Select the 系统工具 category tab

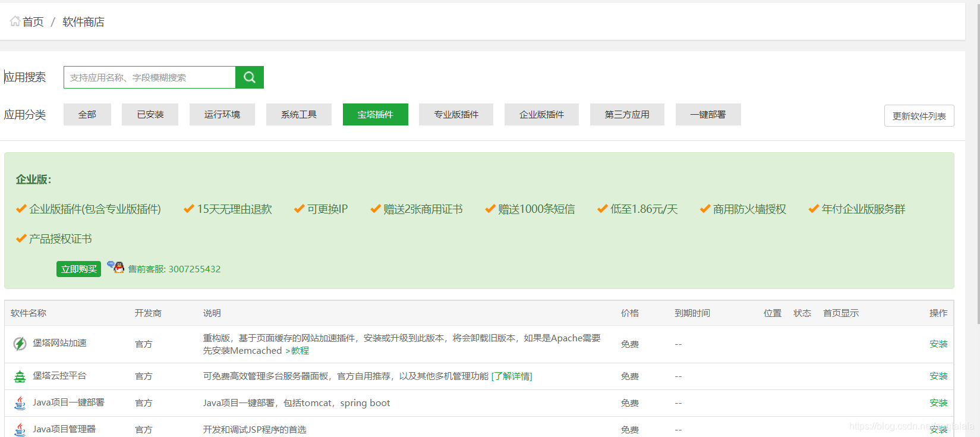(x=299, y=114)
